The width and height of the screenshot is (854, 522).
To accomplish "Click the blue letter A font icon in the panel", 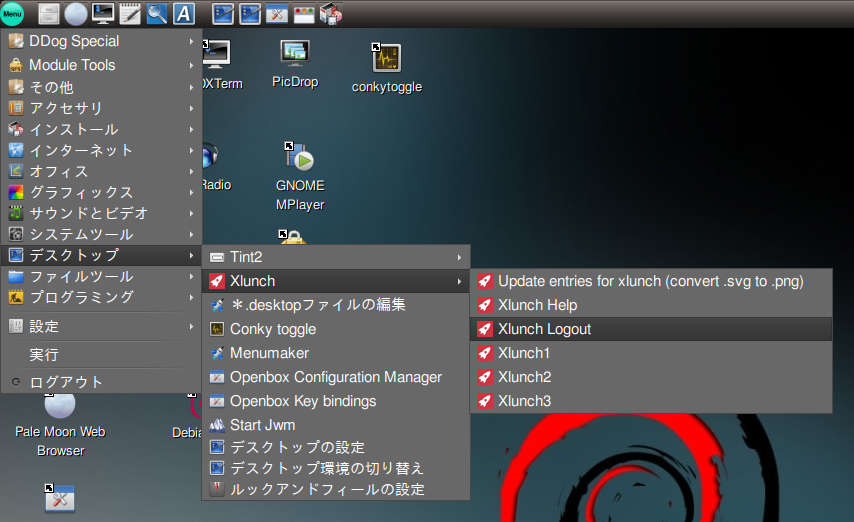I will tap(184, 14).
